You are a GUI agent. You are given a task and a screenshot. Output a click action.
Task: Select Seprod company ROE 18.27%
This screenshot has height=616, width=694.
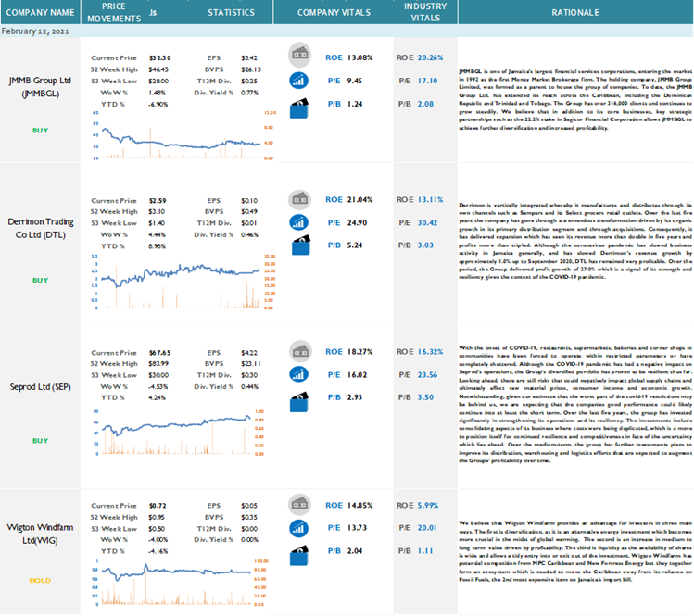pos(360,352)
